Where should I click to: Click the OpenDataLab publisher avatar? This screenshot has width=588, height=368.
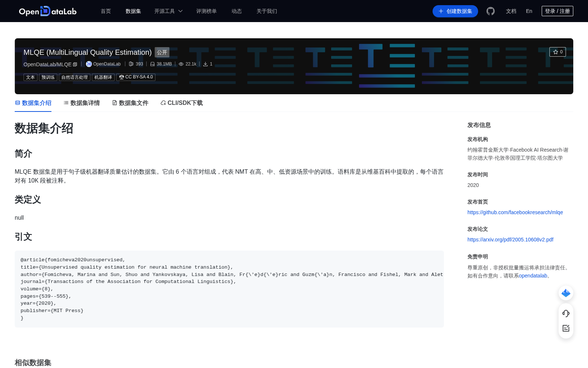pyautogui.click(x=89, y=64)
